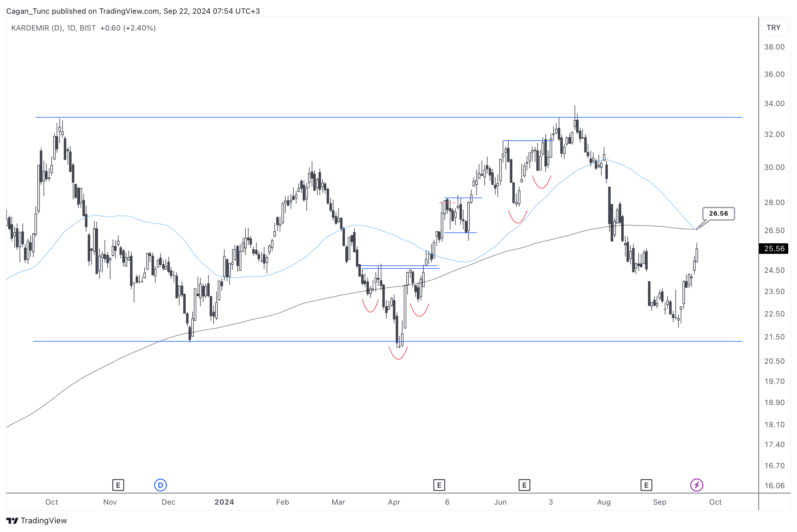Select the current price tag 25.56
Image resolution: width=797 pixels, height=532 pixels.
click(x=774, y=248)
